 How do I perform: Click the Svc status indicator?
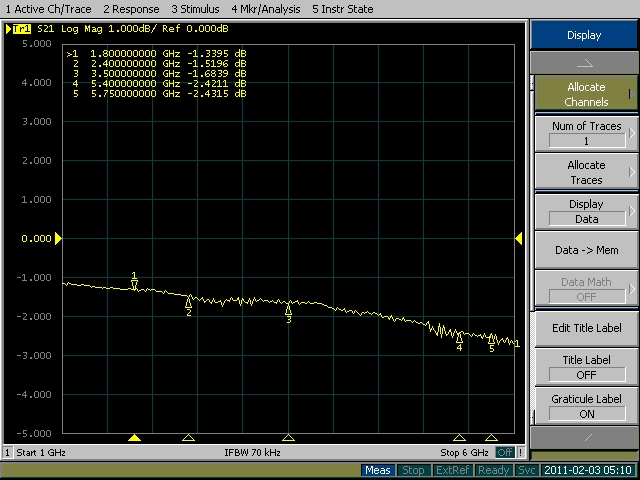[527, 470]
